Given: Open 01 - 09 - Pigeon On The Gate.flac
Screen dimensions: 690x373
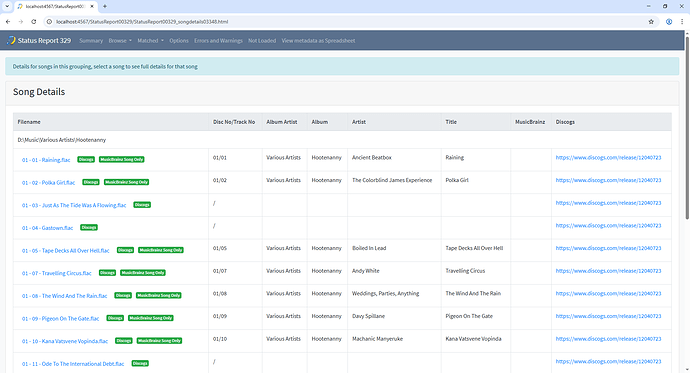Looking at the screenshot, I should tap(61, 318).
